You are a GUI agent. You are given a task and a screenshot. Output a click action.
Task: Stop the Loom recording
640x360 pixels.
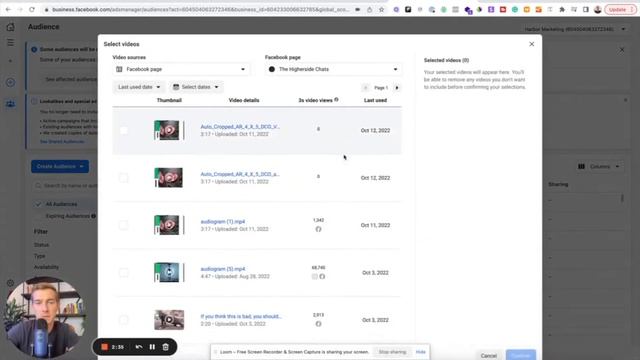[x=104, y=347]
